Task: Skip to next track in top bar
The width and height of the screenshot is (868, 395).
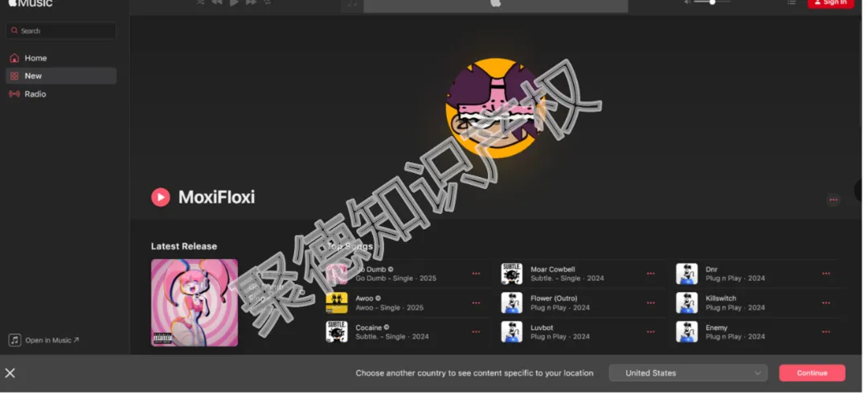Action: coord(251,2)
